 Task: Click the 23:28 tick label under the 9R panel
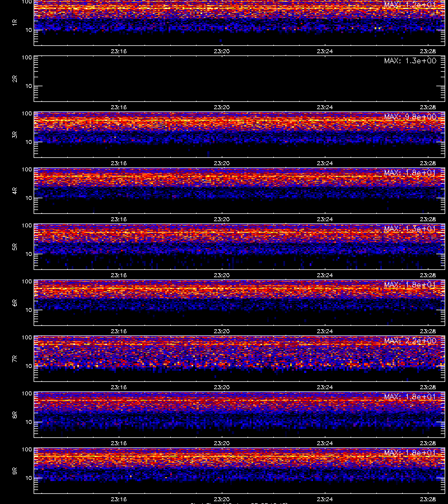[428, 499]
